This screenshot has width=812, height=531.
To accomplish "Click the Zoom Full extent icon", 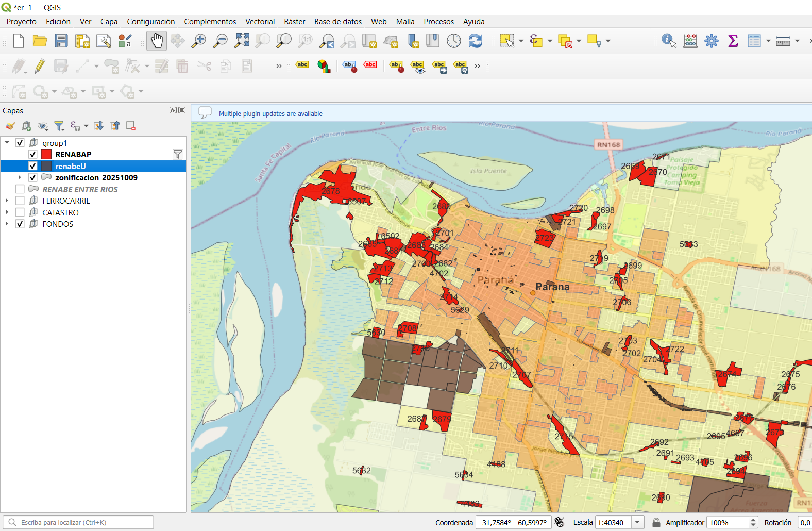I will pyautogui.click(x=242, y=41).
